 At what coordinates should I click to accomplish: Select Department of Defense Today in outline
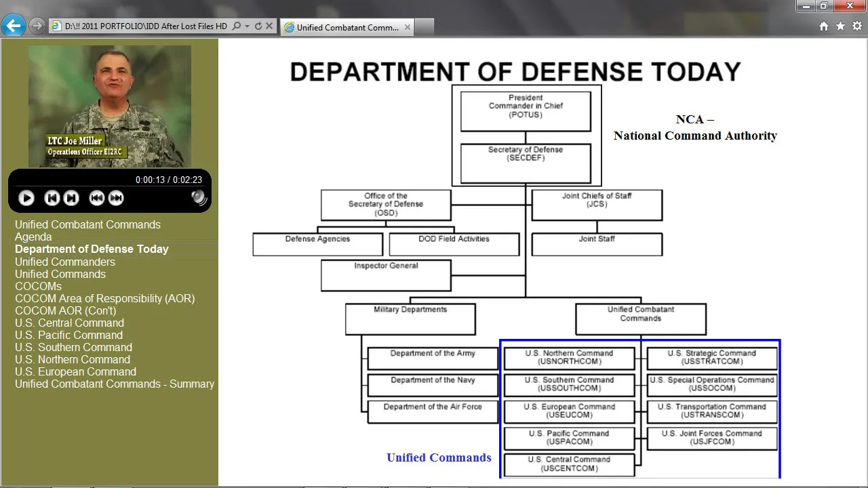click(92, 249)
